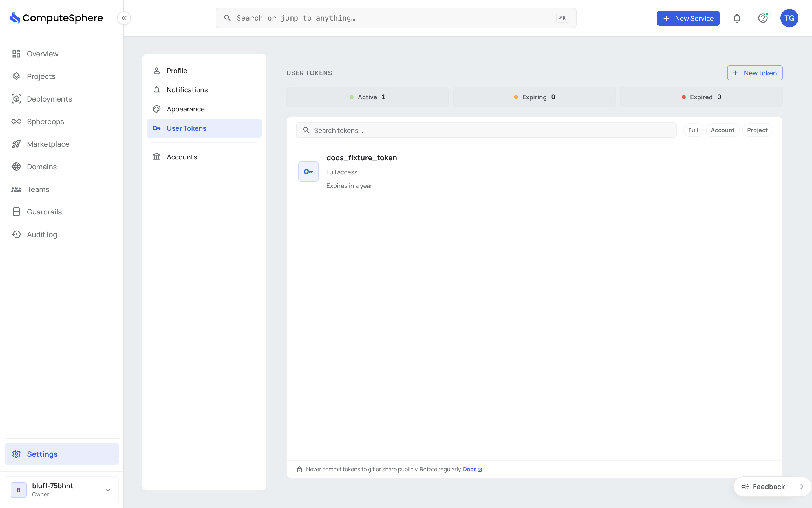Open the TG user avatar menu

tap(789, 18)
